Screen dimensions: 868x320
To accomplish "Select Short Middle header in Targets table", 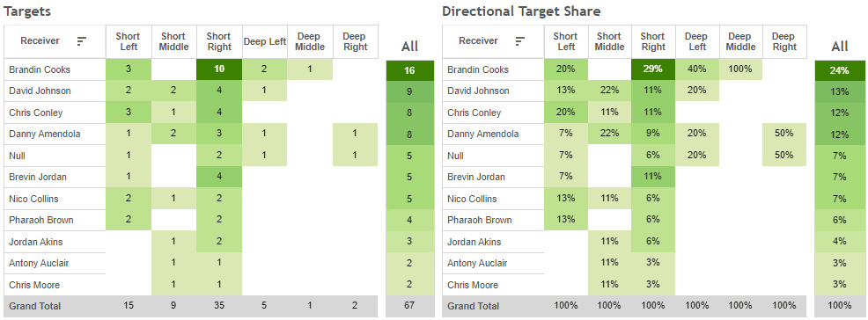I will tap(173, 41).
